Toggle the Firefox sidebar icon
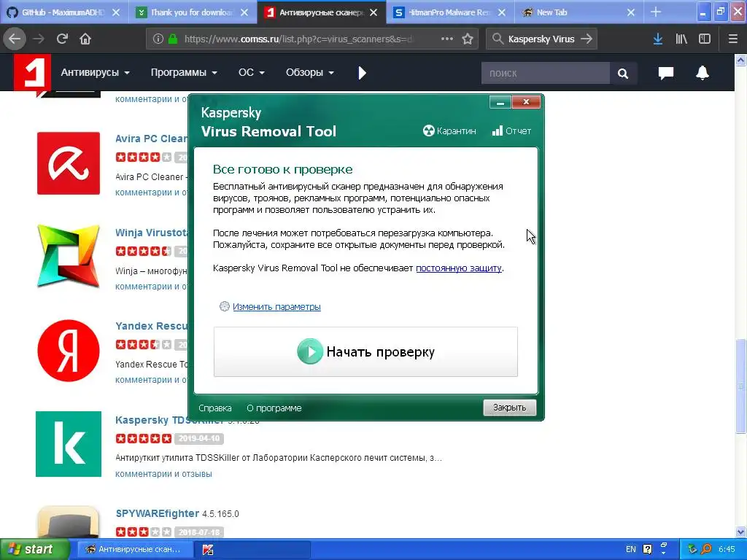Image resolution: width=747 pixels, height=560 pixels. (x=705, y=39)
